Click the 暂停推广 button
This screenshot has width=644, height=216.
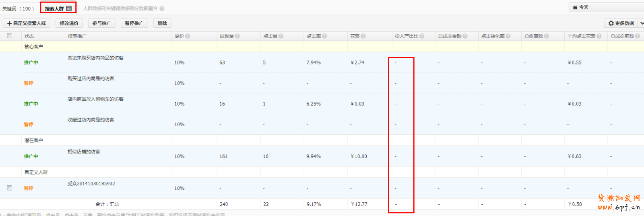tap(134, 23)
